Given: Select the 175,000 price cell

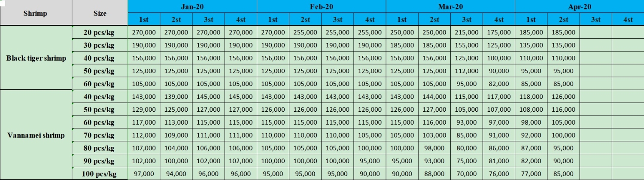Looking at the screenshot, I should (x=499, y=33).
